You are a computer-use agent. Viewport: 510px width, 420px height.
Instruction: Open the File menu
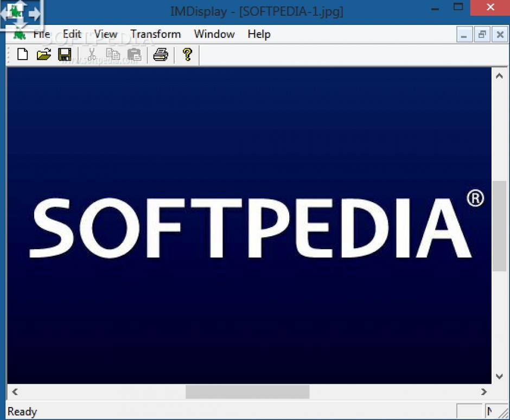click(42, 34)
